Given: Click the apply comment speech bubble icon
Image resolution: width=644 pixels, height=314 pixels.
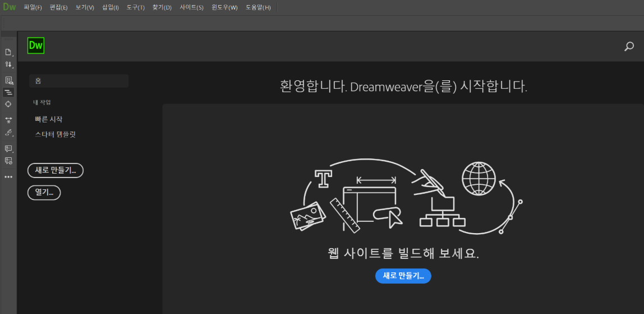Looking at the screenshot, I should (8, 148).
